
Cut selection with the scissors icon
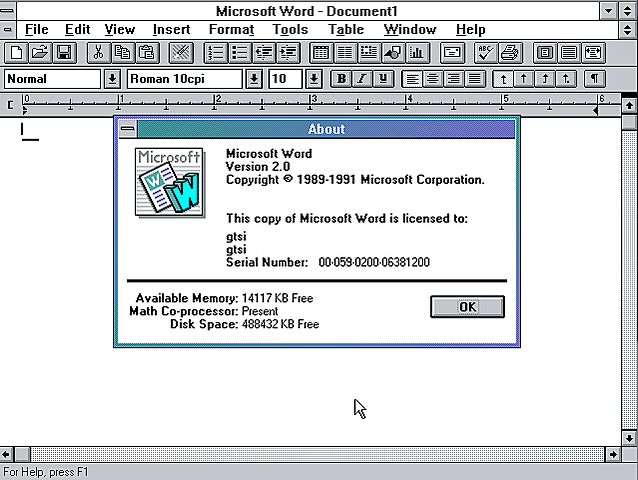point(98,53)
